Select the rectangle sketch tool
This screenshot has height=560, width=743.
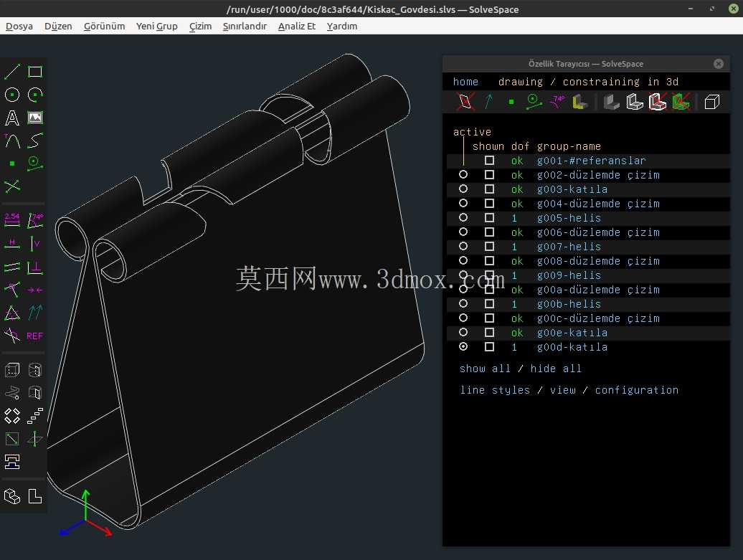tap(35, 72)
